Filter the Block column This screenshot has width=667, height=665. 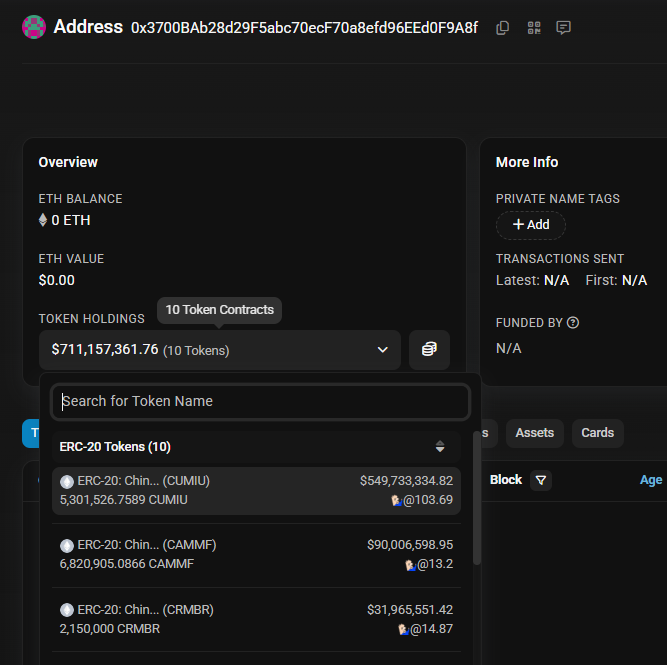tap(541, 480)
